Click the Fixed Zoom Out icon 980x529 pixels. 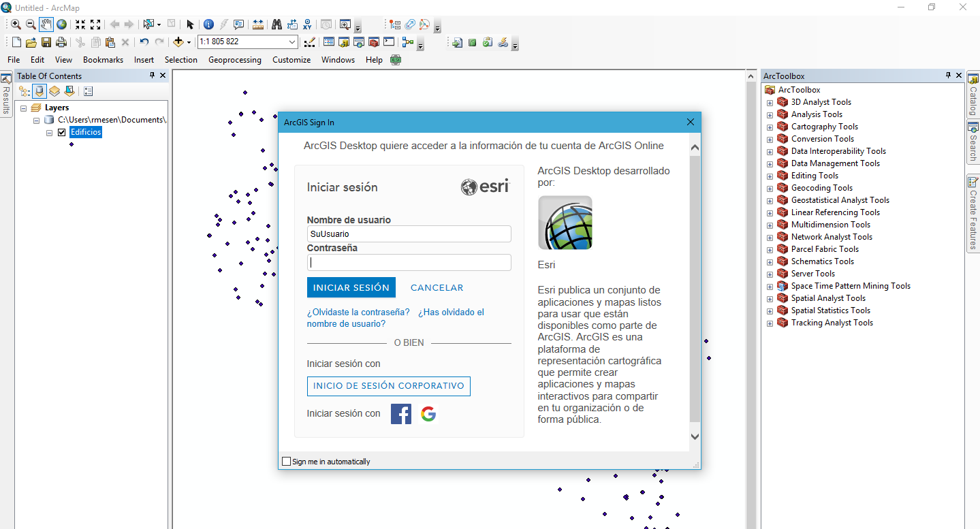pyautogui.click(x=95, y=25)
